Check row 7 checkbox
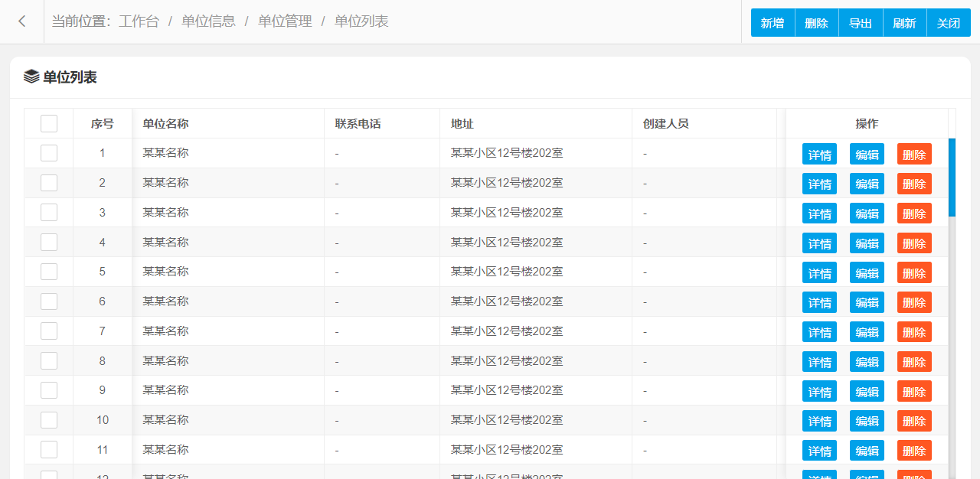Viewport: 980px width, 479px height. click(x=49, y=331)
